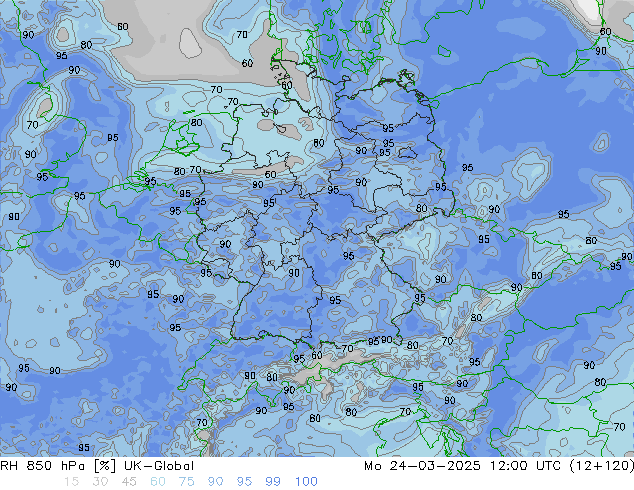This screenshot has width=634, height=490.
Task: Click the 45 legend entry
Action: coord(129,482)
